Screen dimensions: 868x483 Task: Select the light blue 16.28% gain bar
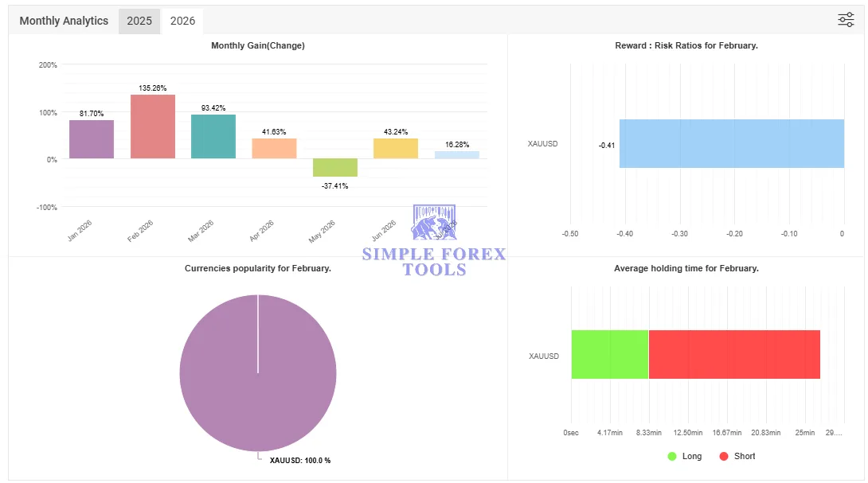pyautogui.click(x=457, y=155)
